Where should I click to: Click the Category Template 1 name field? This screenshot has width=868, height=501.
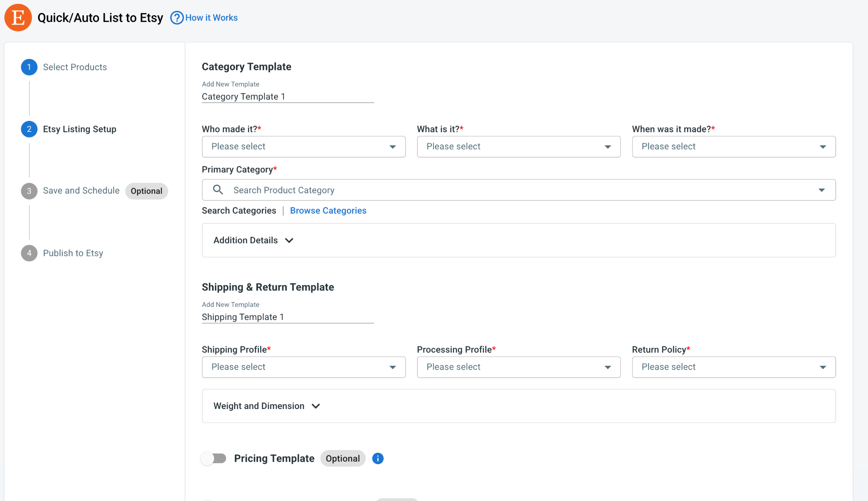(x=288, y=97)
